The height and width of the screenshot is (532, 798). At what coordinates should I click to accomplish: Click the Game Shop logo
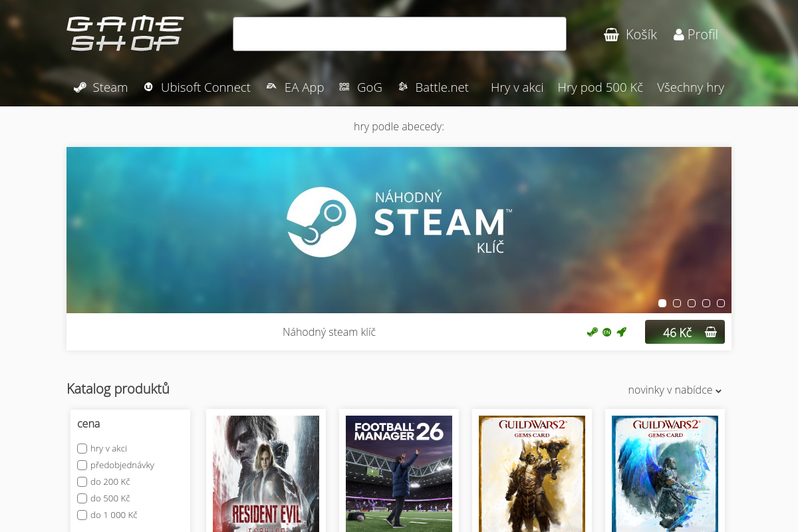pos(125,34)
